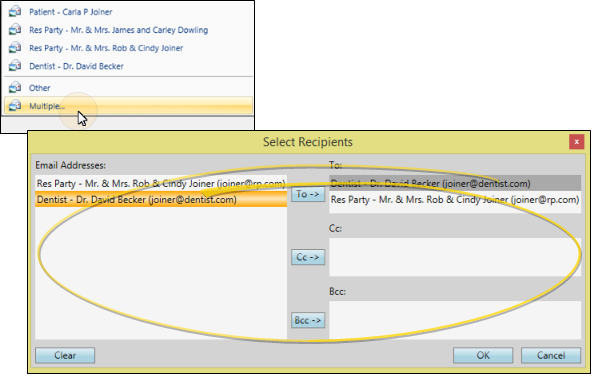Screen dimensions: 601x384
Task: Select Dentist Dr. David Becker in Email Addresses list
Action: 161,199
